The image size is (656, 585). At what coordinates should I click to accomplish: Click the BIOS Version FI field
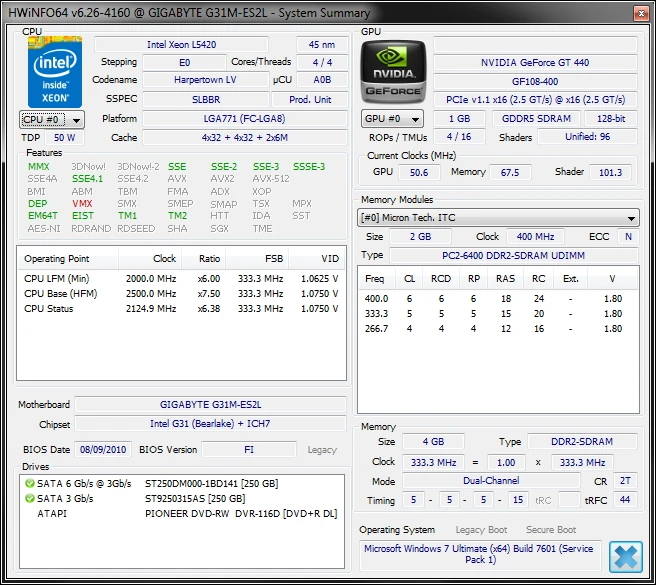coord(249,450)
